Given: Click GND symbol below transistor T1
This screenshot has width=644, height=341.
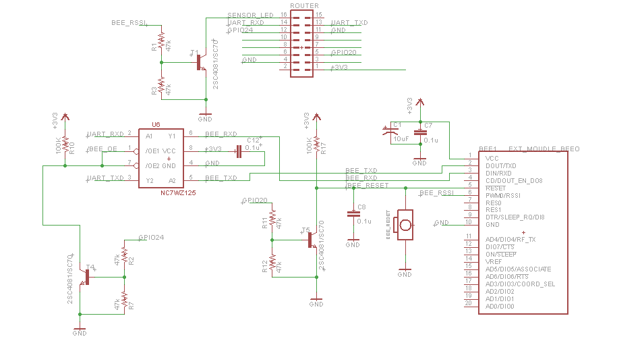Looking at the screenshot, I should (205, 116).
